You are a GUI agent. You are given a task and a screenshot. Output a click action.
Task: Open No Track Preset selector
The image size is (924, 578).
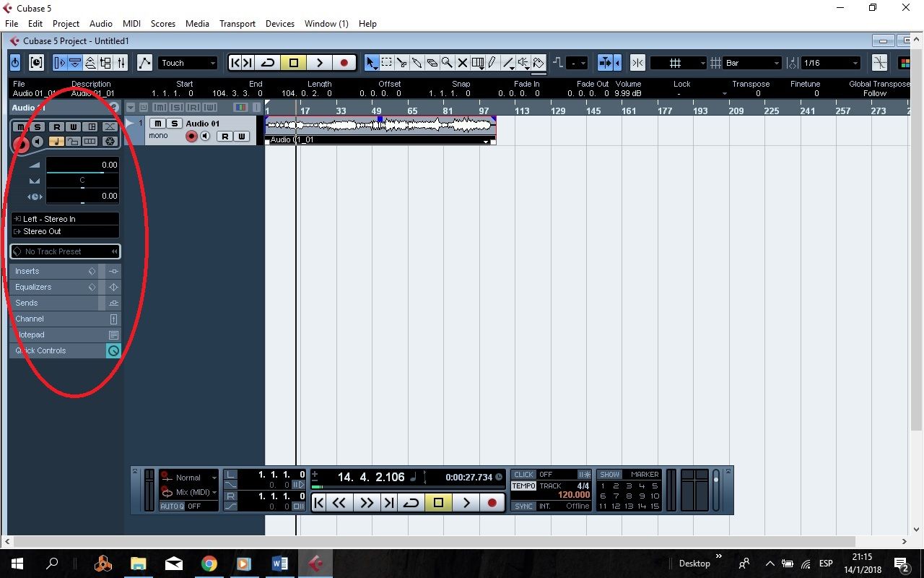point(65,251)
